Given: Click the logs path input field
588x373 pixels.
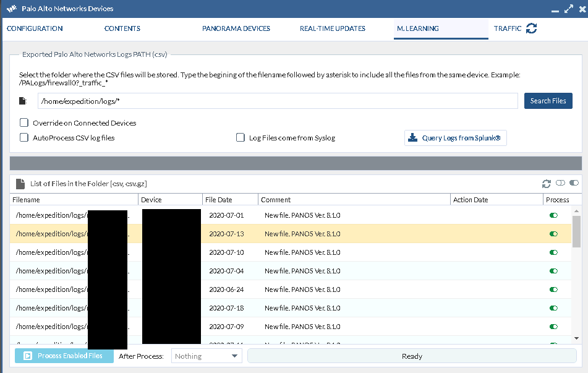Looking at the screenshot, I should [277, 101].
